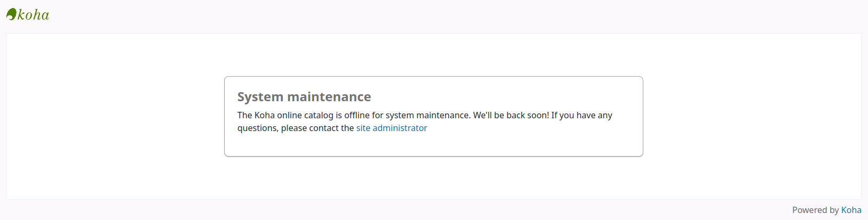Click the word 'maintenance' in the bold heading

coord(329,97)
